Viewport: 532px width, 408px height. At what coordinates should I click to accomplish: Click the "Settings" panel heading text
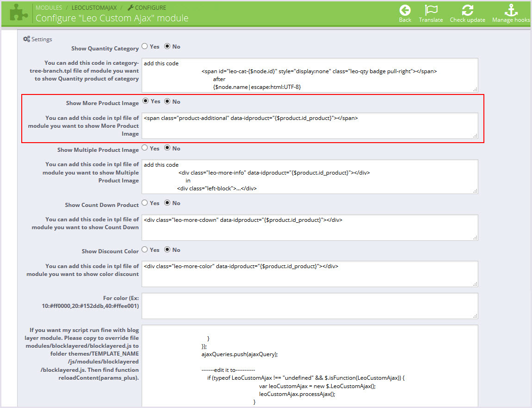42,39
